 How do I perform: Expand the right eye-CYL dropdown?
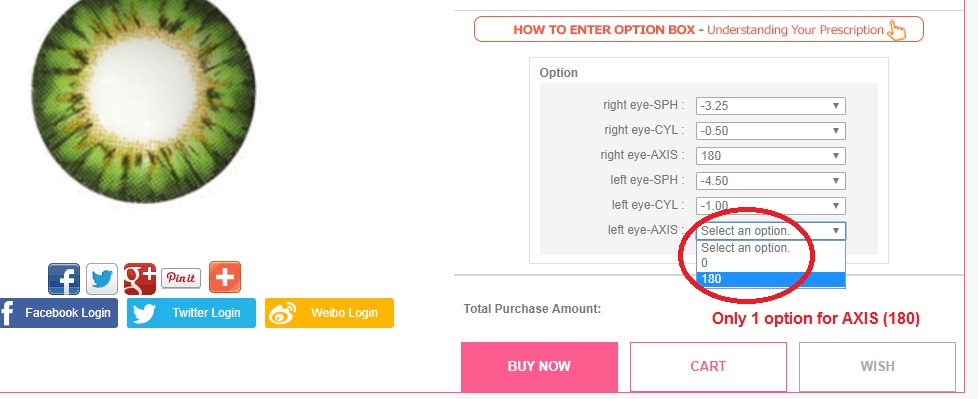tap(770, 131)
